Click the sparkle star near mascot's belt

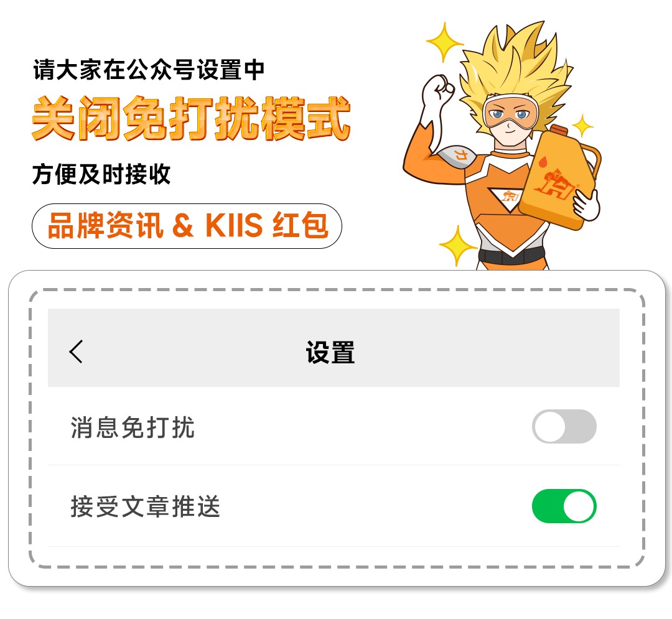point(458,246)
